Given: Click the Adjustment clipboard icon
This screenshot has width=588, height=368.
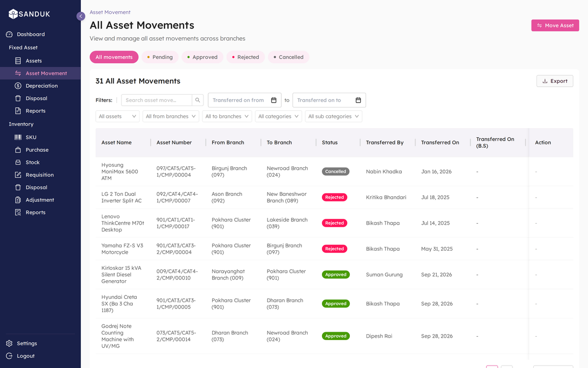Looking at the screenshot, I should click(18, 200).
